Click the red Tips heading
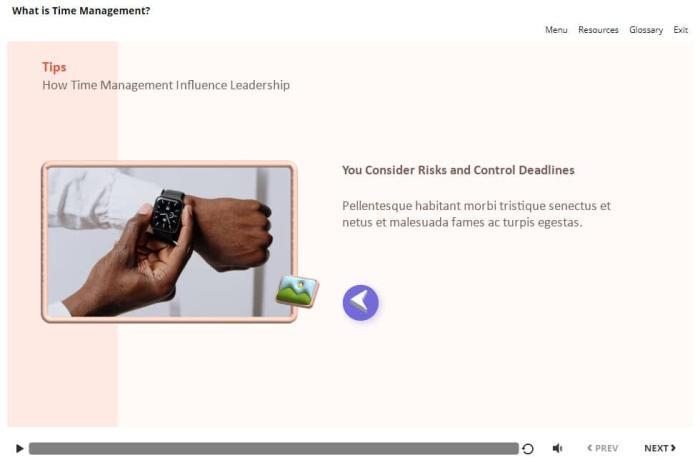Viewport: 700px width, 470px height. [x=54, y=67]
